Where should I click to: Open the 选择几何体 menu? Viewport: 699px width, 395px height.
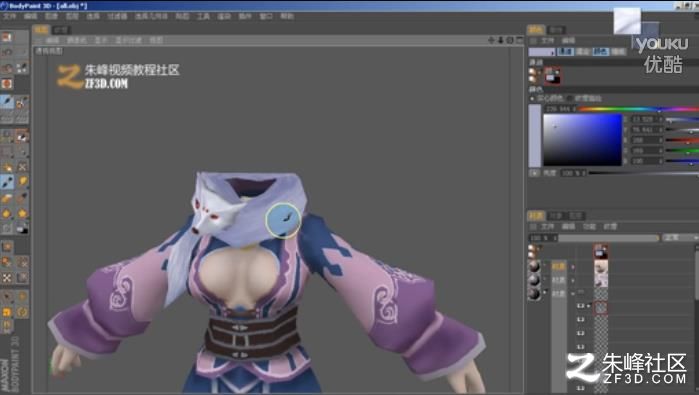pos(151,16)
